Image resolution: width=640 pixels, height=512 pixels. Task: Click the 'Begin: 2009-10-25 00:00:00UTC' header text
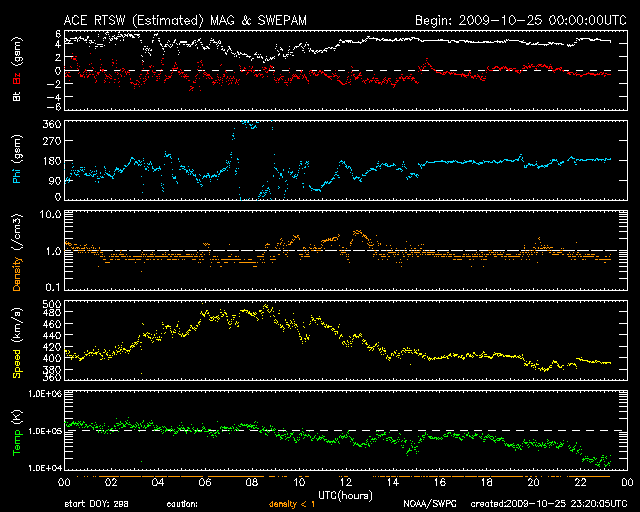click(x=521, y=20)
